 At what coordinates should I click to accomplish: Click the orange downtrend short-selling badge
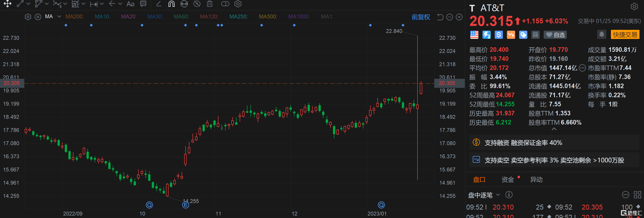pos(511,35)
